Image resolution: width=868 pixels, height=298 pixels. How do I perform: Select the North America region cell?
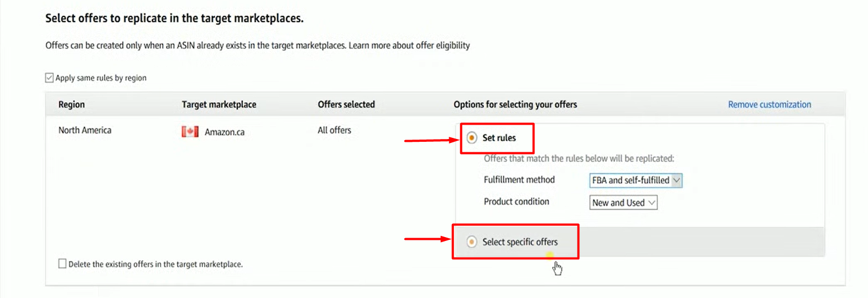point(85,130)
